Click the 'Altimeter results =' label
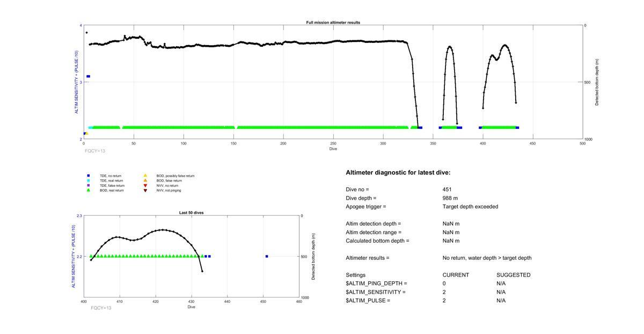 [368, 258]
